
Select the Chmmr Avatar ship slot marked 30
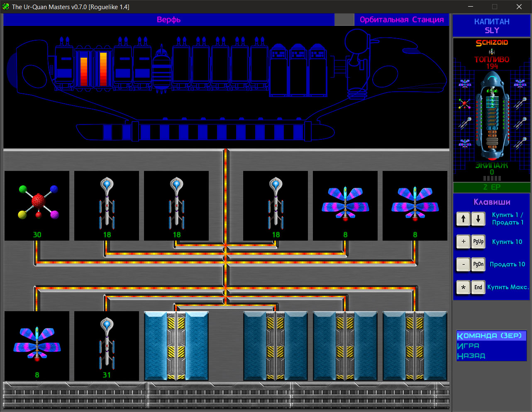pos(37,206)
